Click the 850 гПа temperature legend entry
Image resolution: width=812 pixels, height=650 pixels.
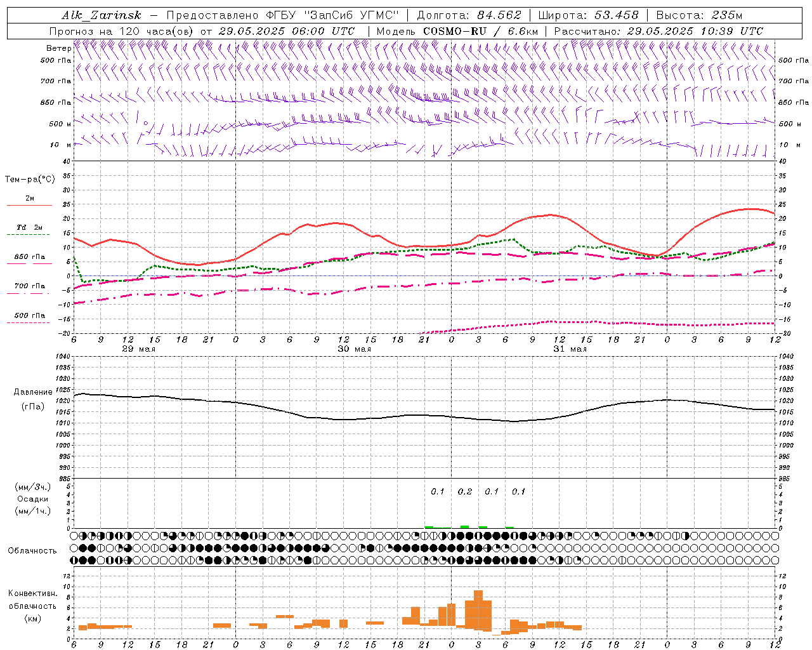click(30, 257)
